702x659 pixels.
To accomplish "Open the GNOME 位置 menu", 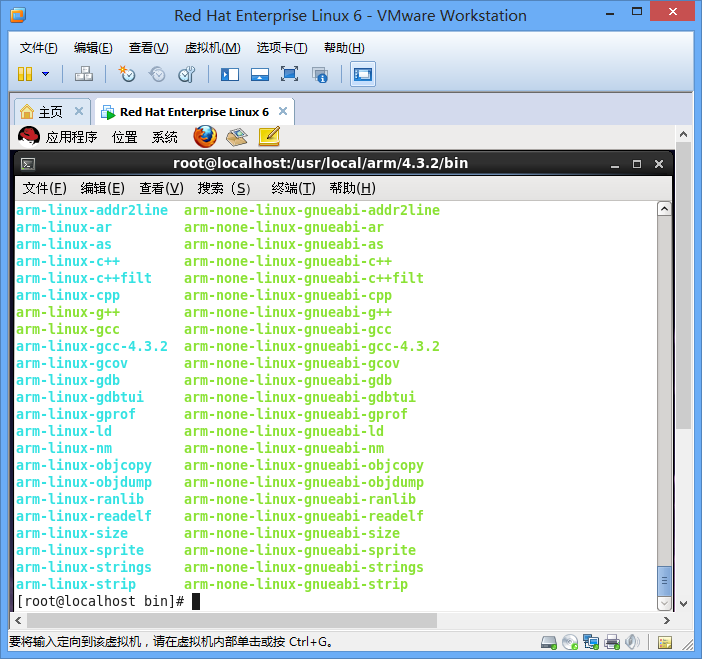I will (x=124, y=137).
